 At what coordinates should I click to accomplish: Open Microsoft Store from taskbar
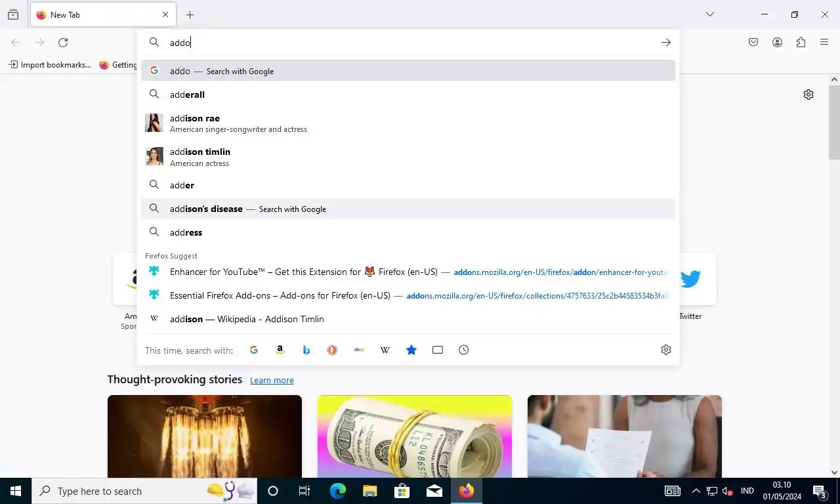[x=402, y=491]
